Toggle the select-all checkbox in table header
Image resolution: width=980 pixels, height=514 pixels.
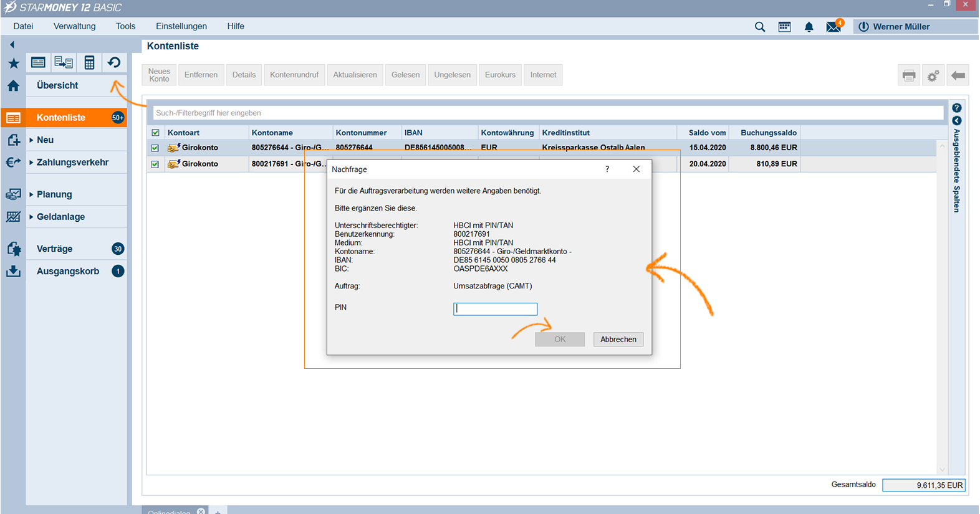[155, 133]
